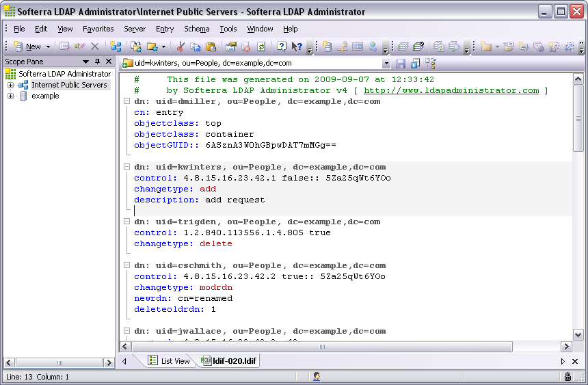Viewport: 588px width, 385px height.
Task: Open the New button dropdown arrow
Action: [48, 47]
